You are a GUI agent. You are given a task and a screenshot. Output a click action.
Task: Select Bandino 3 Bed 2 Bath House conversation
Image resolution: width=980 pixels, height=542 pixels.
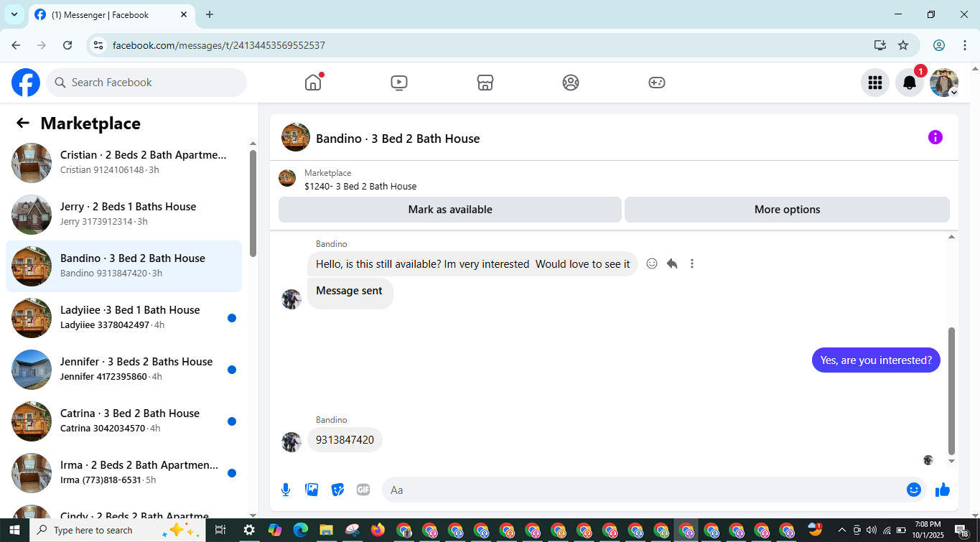(123, 266)
